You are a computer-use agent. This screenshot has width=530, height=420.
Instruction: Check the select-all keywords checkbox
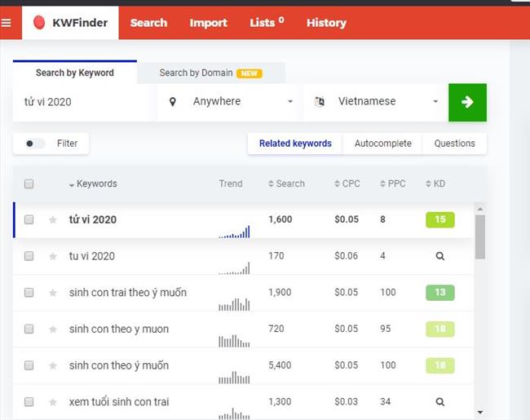tap(29, 183)
